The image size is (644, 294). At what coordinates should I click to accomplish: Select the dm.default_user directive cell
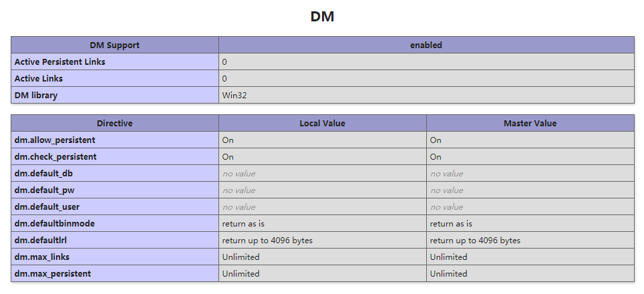pyautogui.click(x=115, y=207)
